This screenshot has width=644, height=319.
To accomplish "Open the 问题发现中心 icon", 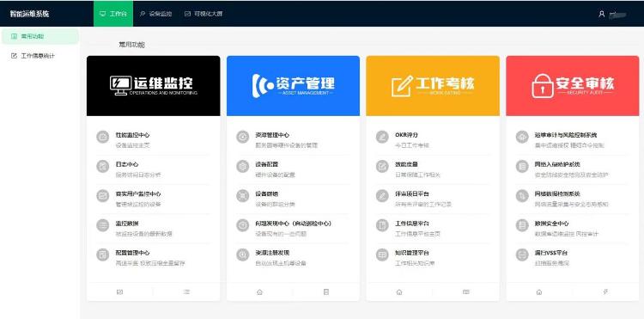I will pyautogui.click(x=243, y=225).
